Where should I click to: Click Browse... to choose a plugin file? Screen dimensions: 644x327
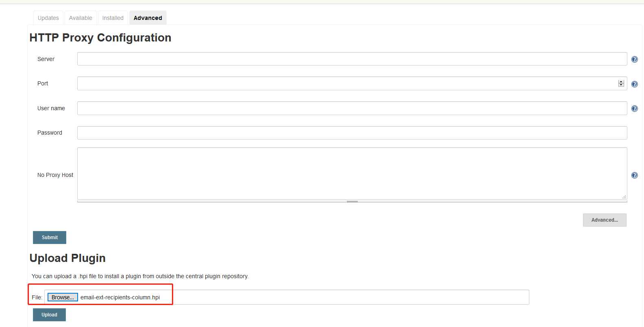(63, 297)
